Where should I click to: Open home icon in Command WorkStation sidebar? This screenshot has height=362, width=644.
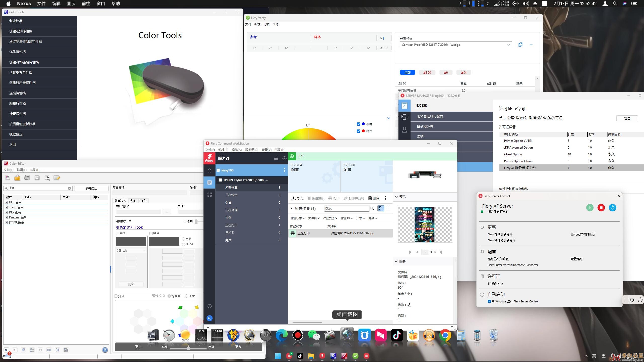point(210,170)
